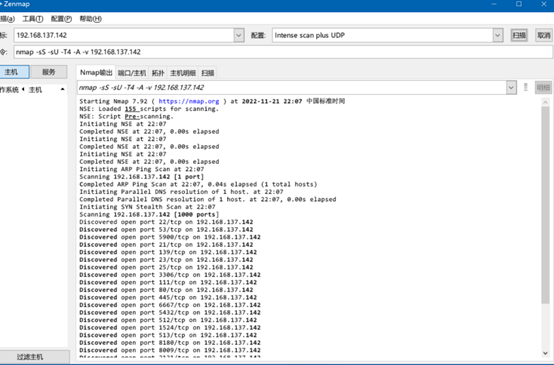Screen dimensions: 554x365
Task: Cancel the scan with 取消 button
Action: [543, 35]
